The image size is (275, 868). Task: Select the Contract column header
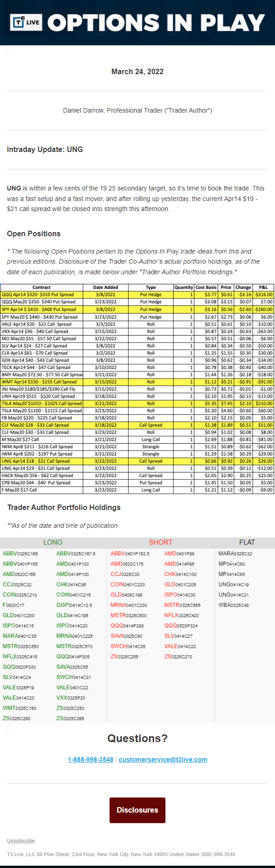(x=42, y=288)
